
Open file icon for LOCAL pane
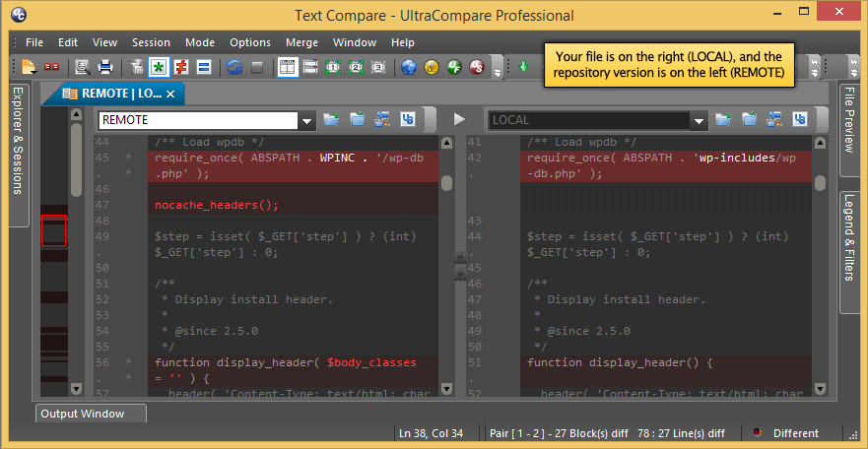click(x=723, y=118)
